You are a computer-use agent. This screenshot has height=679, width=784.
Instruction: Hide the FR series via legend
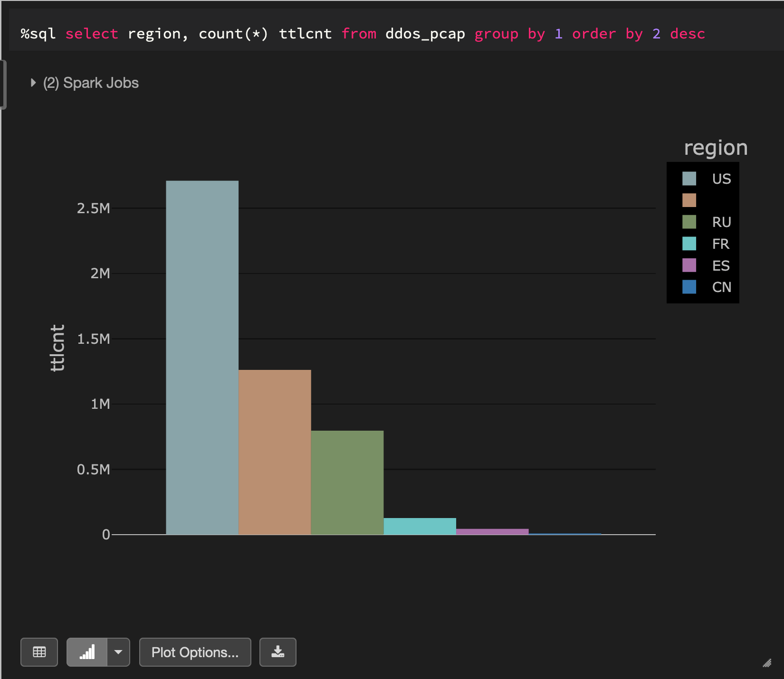(x=720, y=244)
